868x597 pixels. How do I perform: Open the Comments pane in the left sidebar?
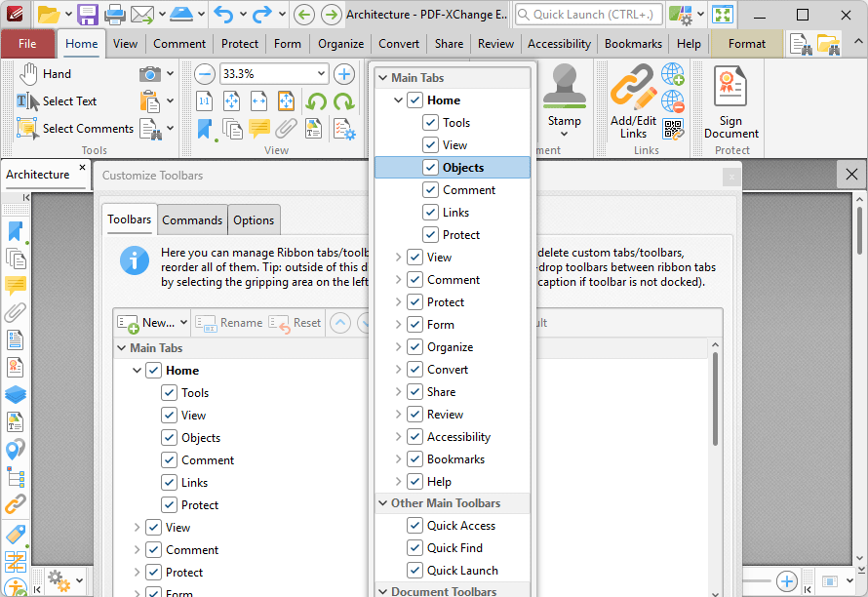[x=16, y=286]
